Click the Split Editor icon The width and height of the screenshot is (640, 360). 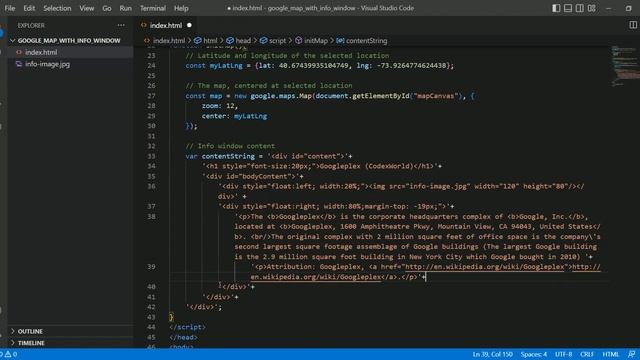[633, 25]
